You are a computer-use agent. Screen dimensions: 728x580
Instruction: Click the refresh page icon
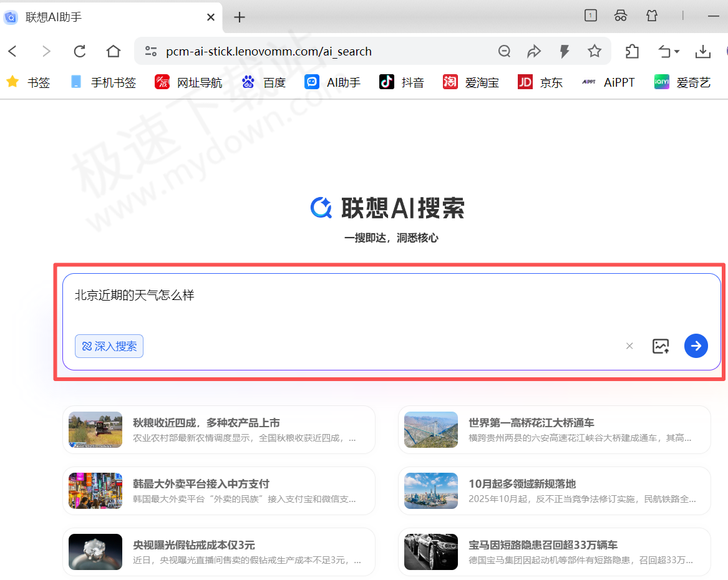click(79, 51)
